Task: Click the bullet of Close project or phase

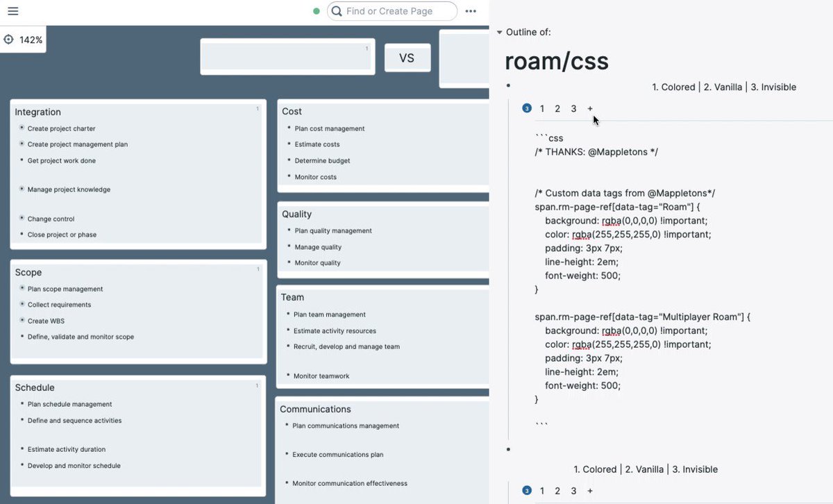Action: tap(22, 234)
